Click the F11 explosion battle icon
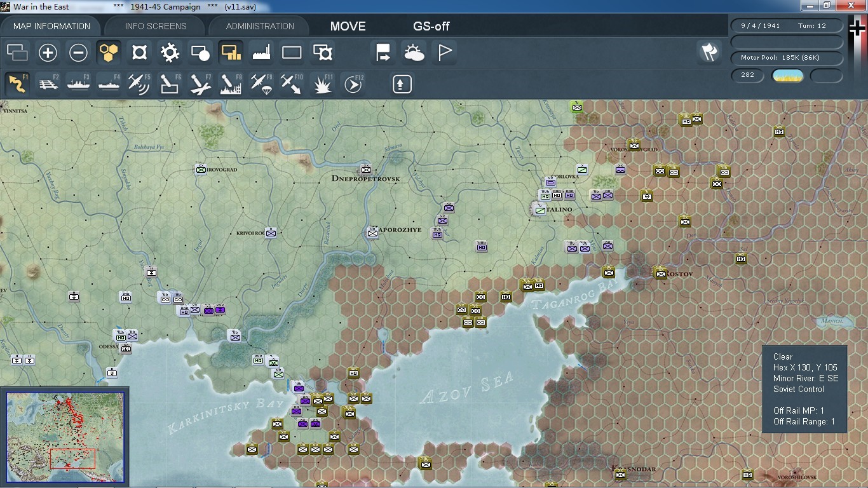 click(x=322, y=84)
